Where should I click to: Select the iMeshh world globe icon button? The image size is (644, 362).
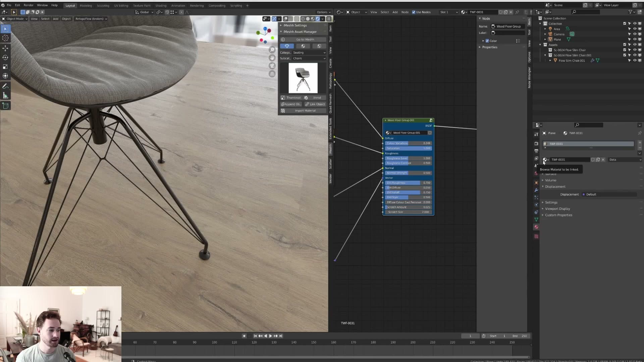coord(319,46)
